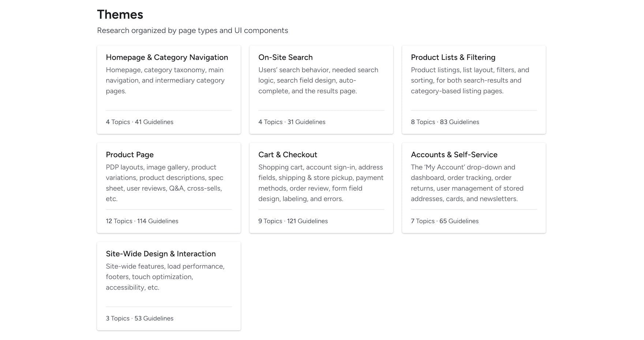This screenshot has height=340, width=644.
Task: Open the Homepage & Category Navigation theme
Action: pyautogui.click(x=167, y=57)
